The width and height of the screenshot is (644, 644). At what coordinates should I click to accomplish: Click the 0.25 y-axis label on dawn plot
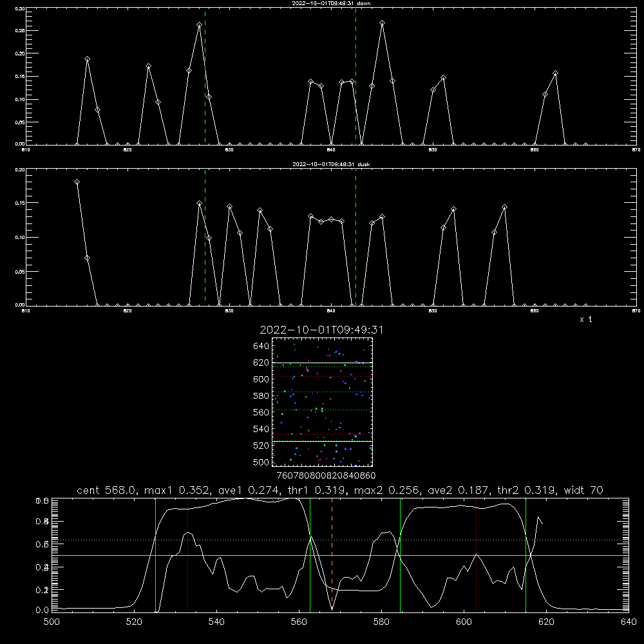click(20, 31)
